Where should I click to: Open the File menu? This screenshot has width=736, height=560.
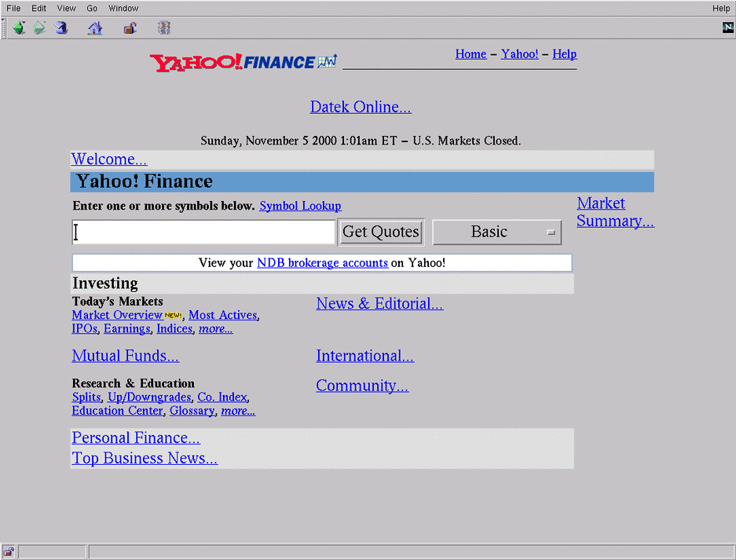[x=13, y=8]
